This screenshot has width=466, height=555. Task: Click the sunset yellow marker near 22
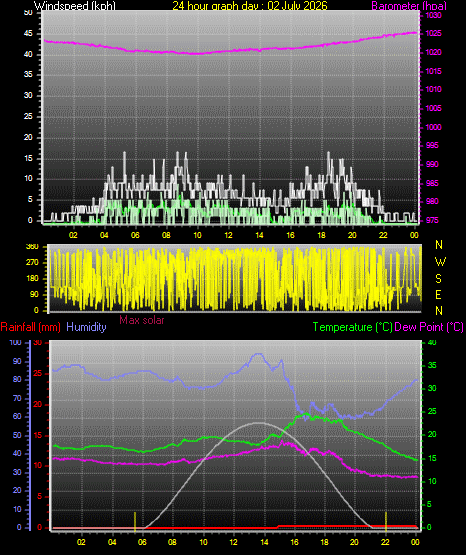click(x=386, y=521)
